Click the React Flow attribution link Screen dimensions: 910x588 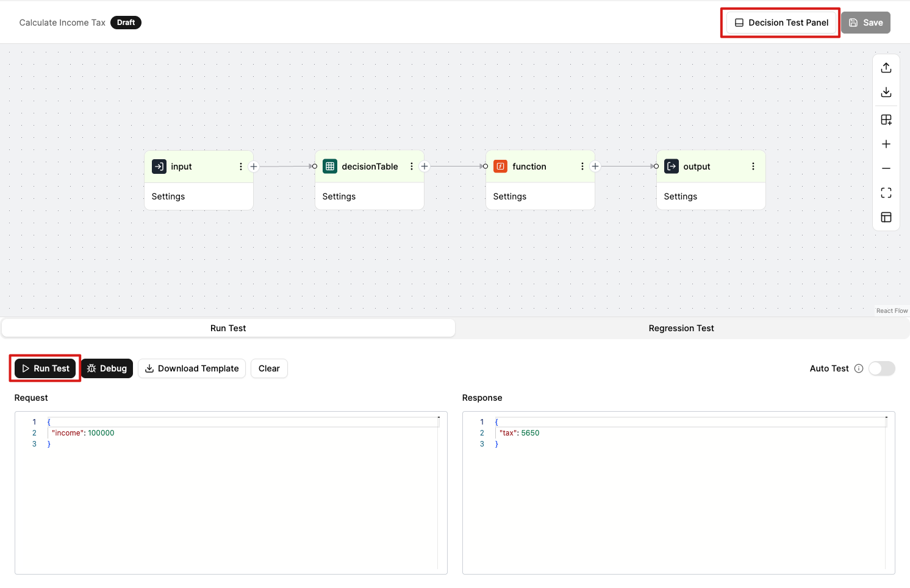point(892,311)
